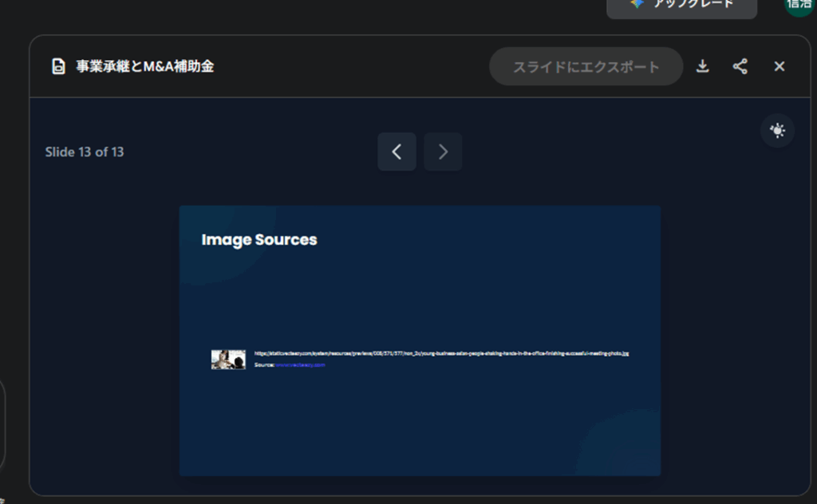Click the スライドにエクスポート button

pos(586,66)
